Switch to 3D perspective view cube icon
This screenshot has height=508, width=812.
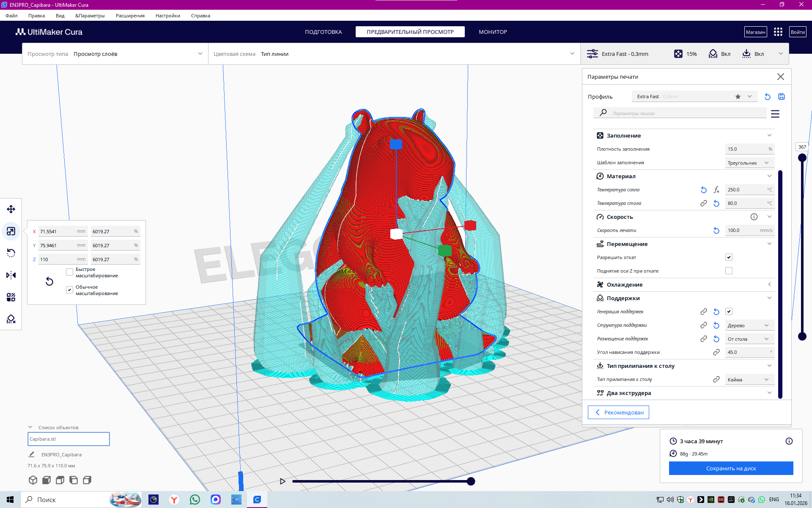pyautogui.click(x=33, y=480)
